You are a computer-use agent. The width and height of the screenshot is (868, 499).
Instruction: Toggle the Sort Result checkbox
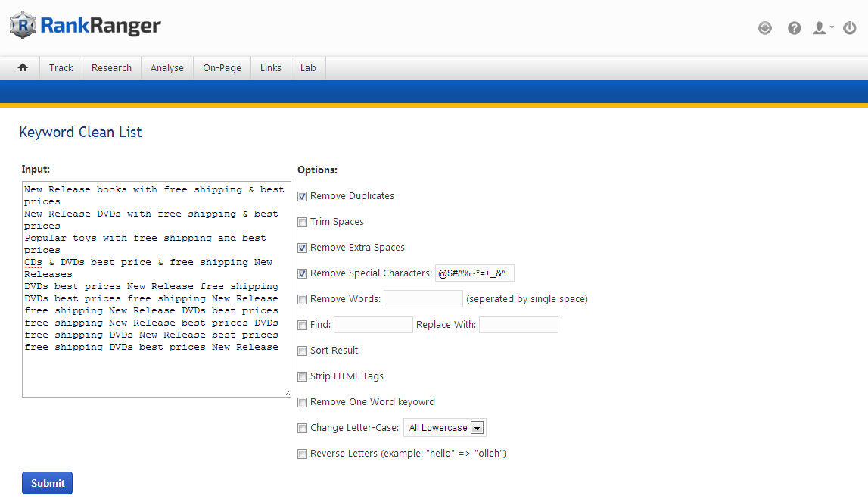(303, 351)
